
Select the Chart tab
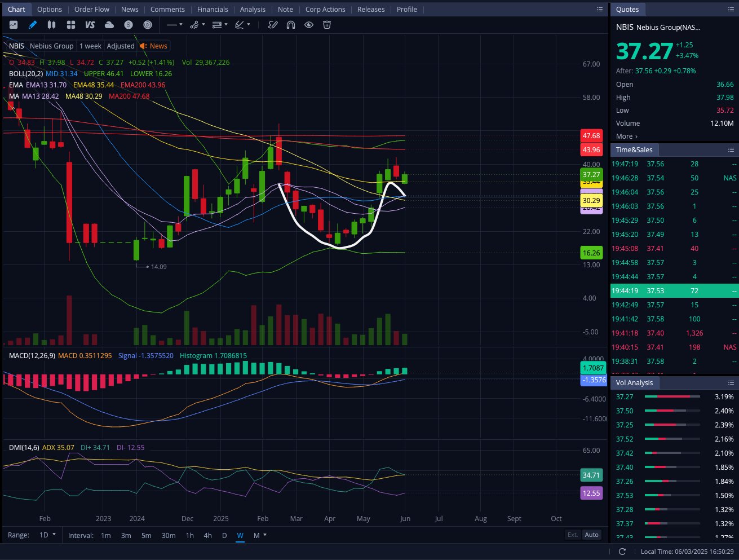(16, 10)
